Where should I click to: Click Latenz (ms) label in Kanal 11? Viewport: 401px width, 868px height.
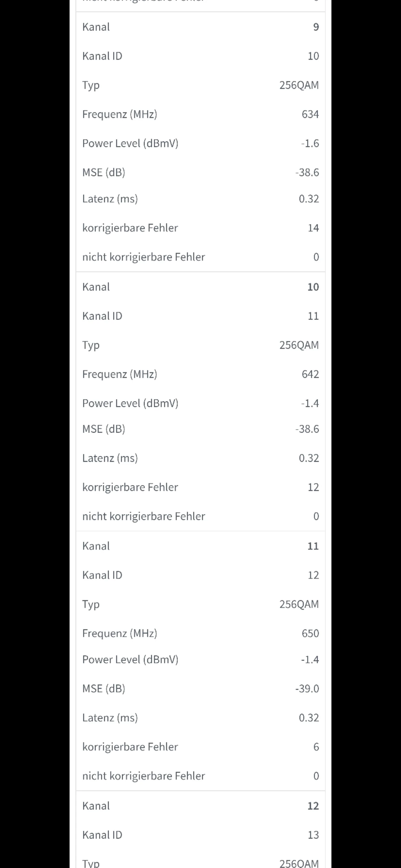pos(110,718)
